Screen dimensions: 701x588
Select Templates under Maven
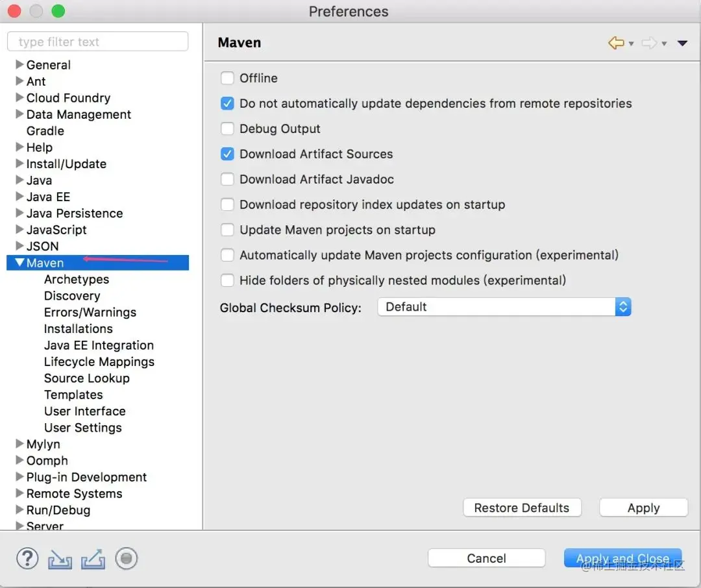tap(73, 395)
